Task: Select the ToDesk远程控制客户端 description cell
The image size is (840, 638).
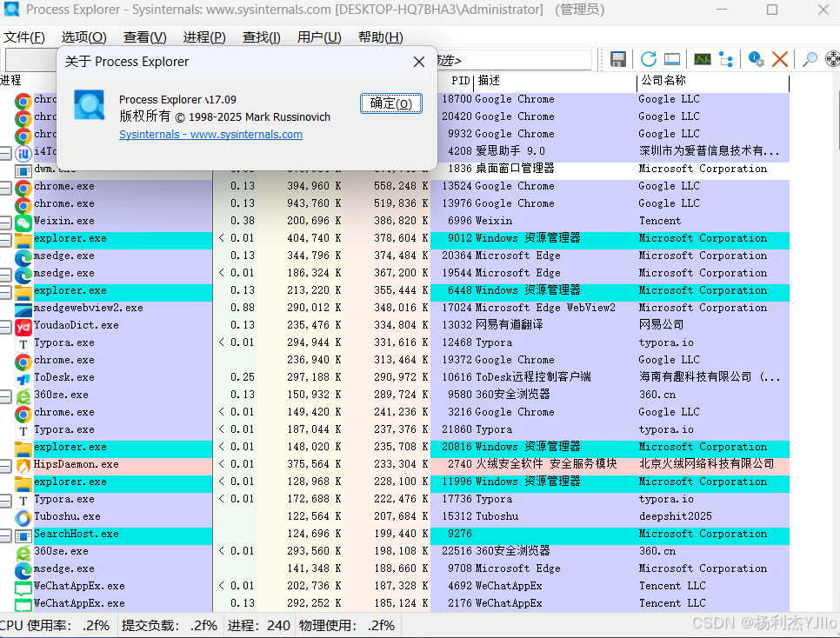Action: [x=533, y=377]
